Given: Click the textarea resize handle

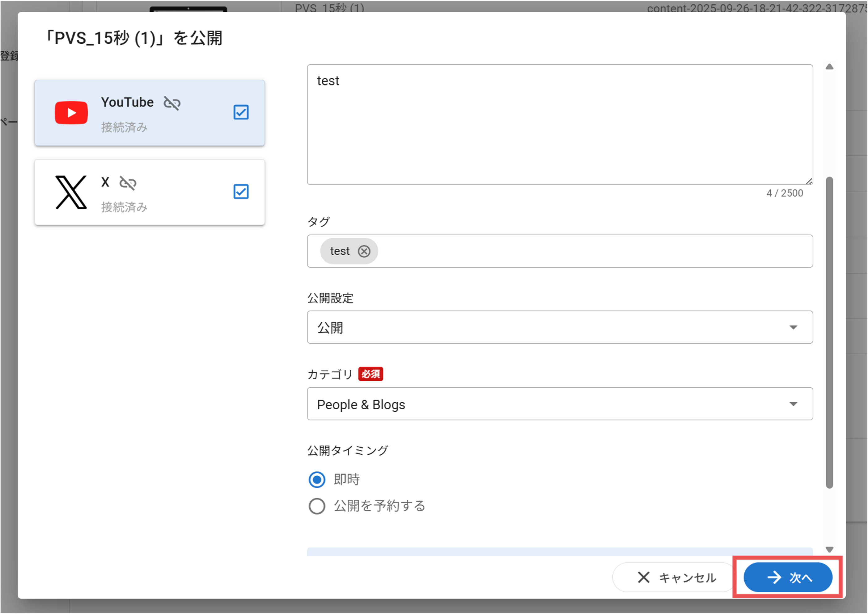Looking at the screenshot, I should 809,182.
